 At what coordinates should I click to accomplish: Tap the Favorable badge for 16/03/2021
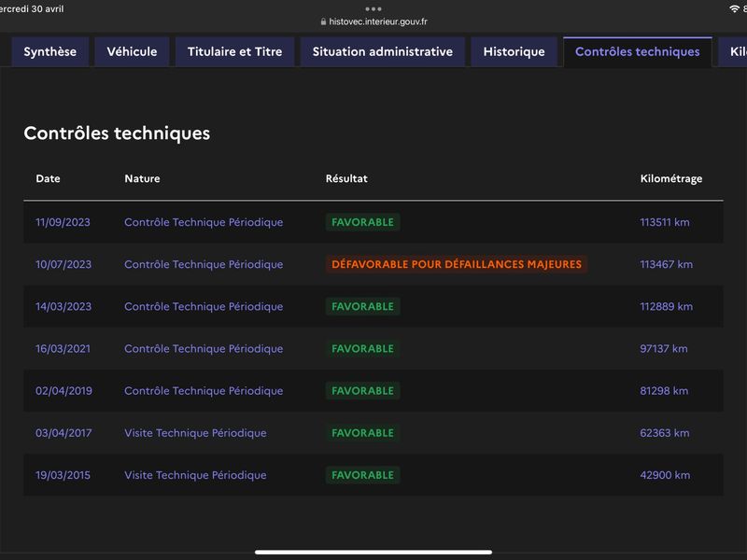(362, 348)
